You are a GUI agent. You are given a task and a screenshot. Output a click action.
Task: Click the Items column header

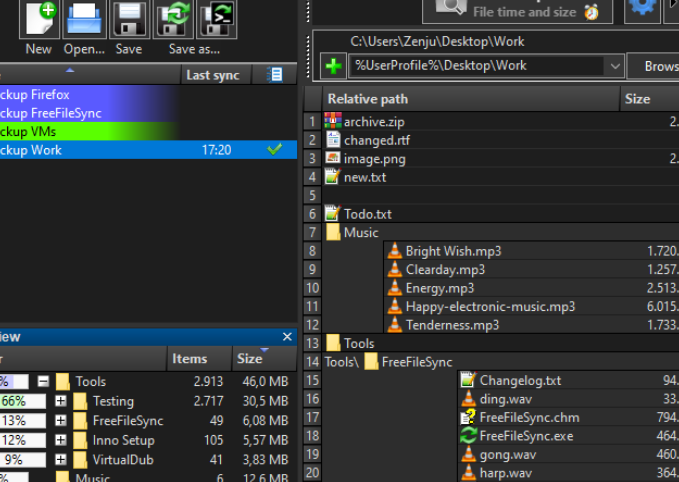pos(199,359)
